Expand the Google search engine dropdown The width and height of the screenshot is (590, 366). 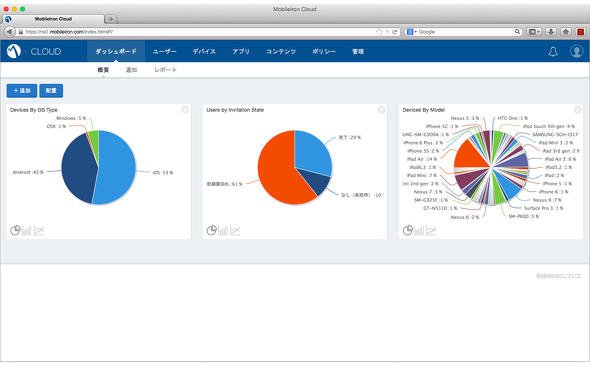pos(412,32)
